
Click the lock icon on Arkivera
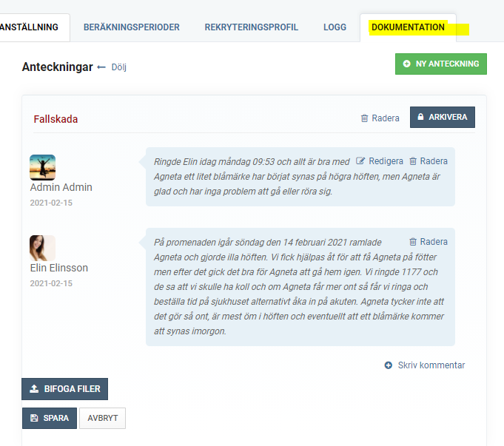coord(420,117)
